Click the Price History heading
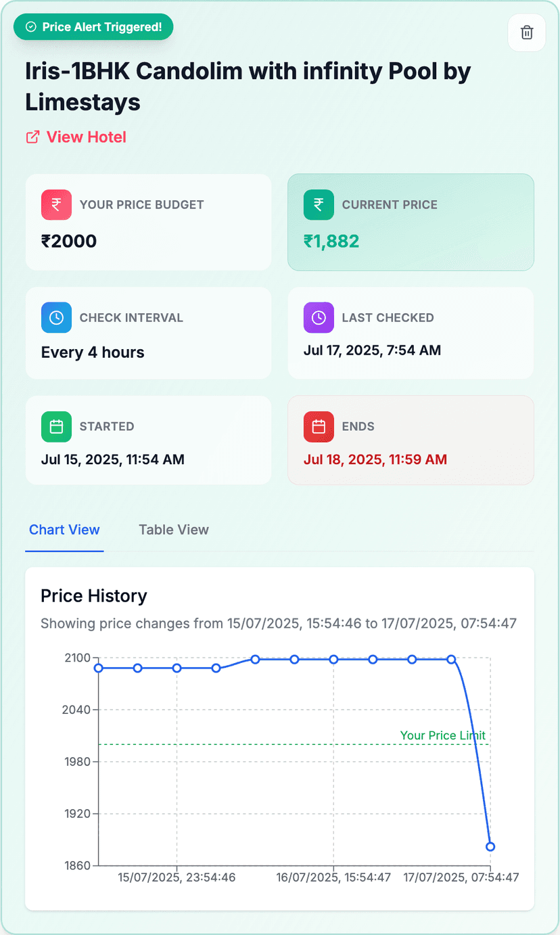560x935 pixels. tap(93, 596)
